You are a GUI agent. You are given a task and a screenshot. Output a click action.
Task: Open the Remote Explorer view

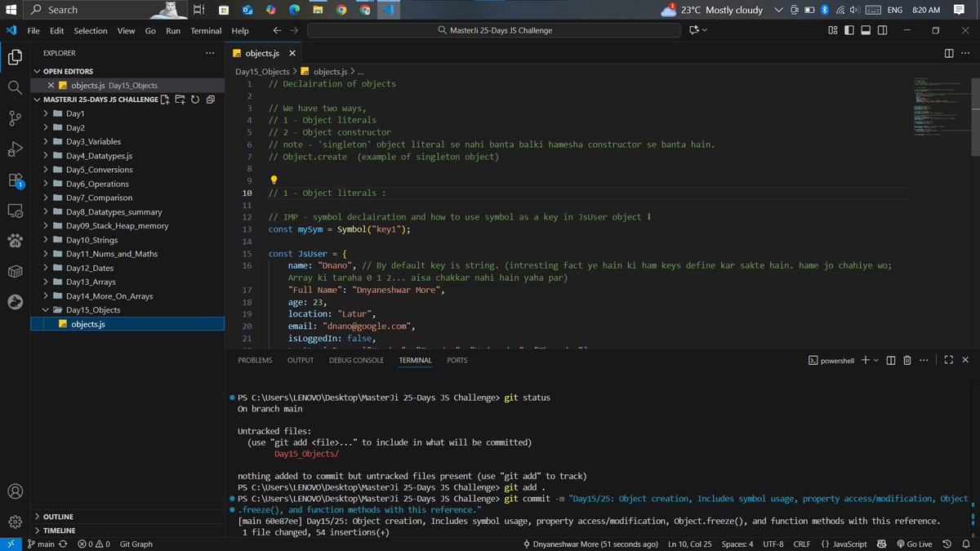click(15, 211)
